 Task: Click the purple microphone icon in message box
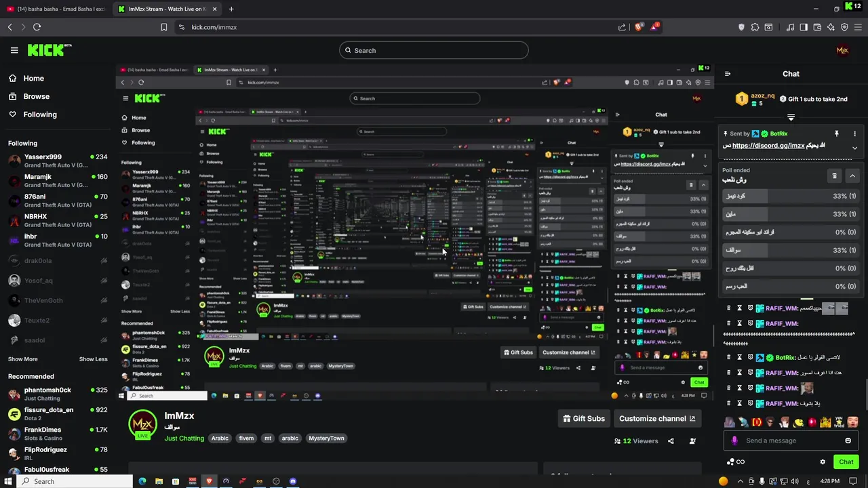(x=734, y=441)
